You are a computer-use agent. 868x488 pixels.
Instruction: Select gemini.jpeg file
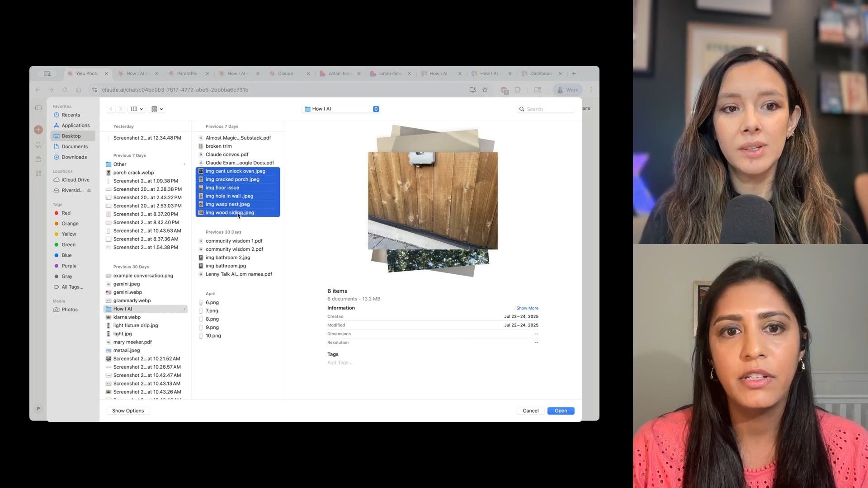(126, 284)
